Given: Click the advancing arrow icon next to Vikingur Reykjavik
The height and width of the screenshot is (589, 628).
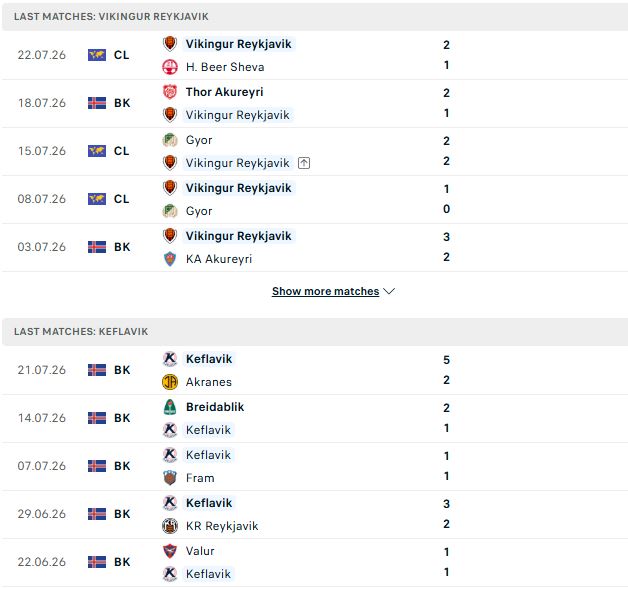Looking at the screenshot, I should pyautogui.click(x=304, y=163).
